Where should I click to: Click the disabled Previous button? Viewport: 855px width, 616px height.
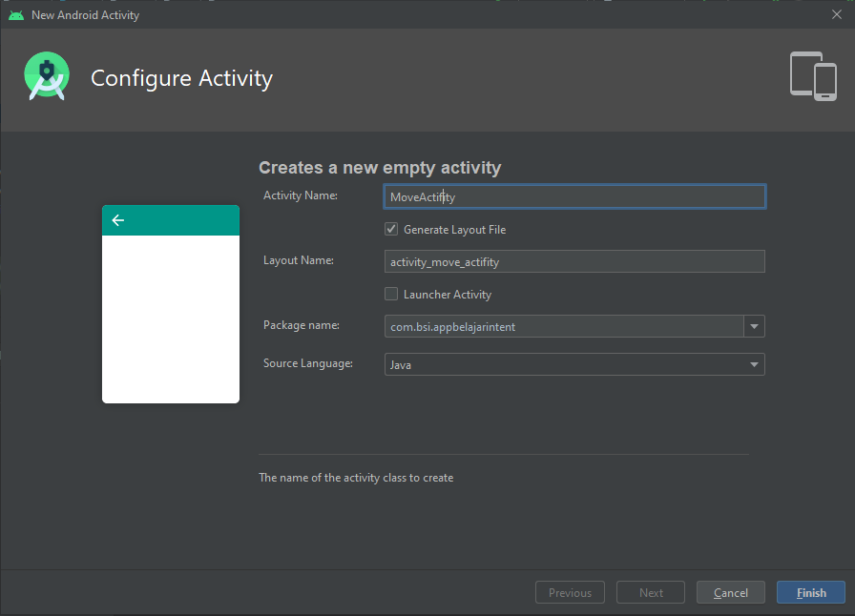570,592
